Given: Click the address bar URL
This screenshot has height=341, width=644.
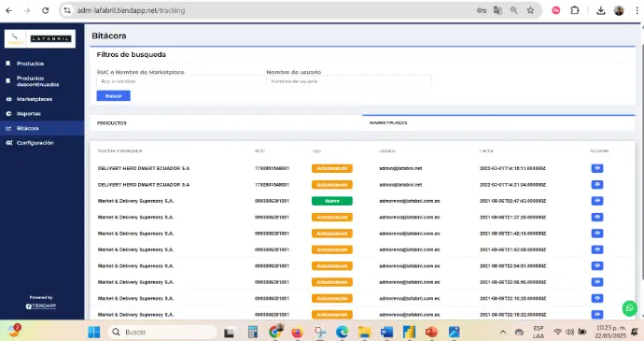Looking at the screenshot, I should (131, 10).
